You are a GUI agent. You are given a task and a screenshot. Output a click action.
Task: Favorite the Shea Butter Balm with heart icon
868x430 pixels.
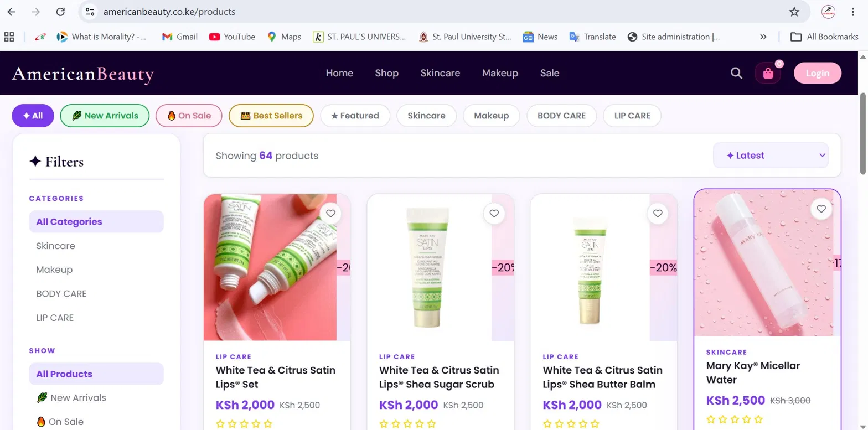click(658, 214)
